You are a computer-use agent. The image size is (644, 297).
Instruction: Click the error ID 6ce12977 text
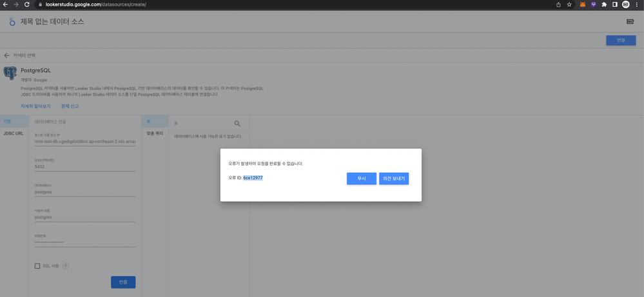(x=253, y=178)
